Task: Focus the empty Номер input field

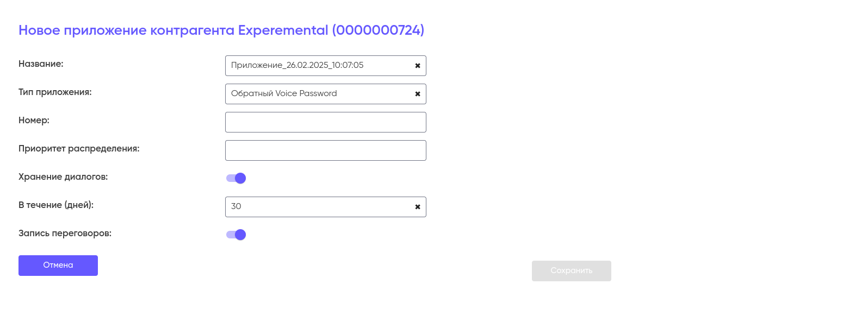Action: [x=325, y=122]
